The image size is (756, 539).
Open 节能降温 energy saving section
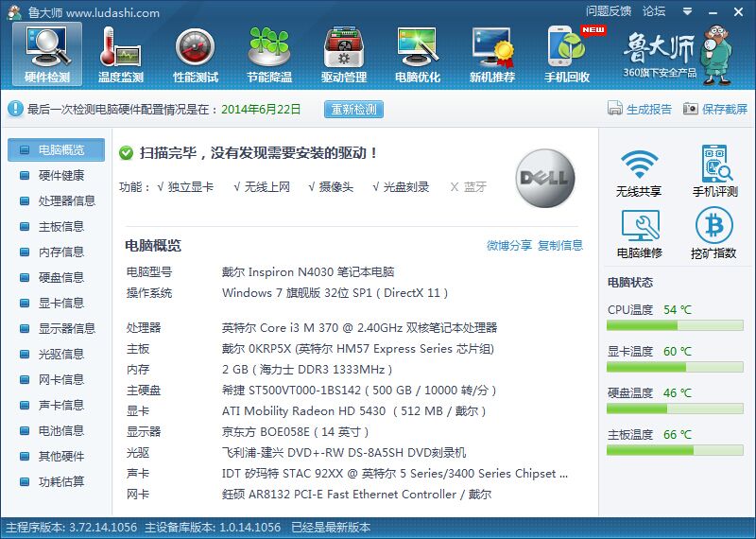pyautogui.click(x=269, y=54)
